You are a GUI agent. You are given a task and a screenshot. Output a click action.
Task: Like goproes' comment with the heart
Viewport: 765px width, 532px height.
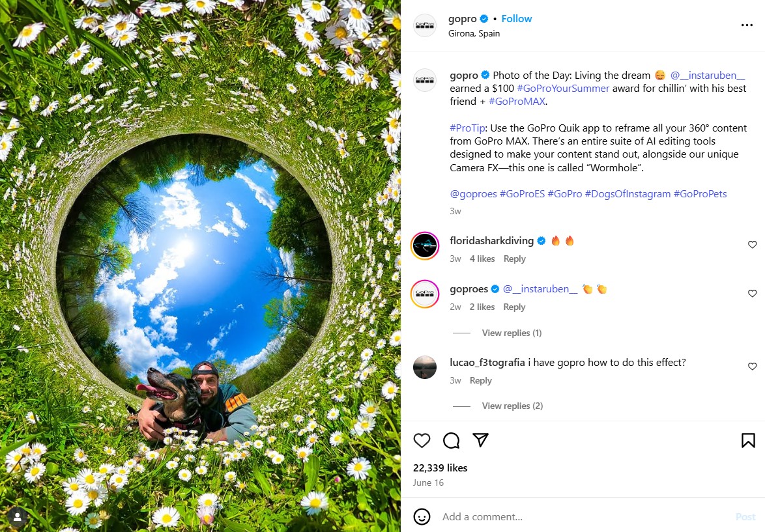(753, 293)
